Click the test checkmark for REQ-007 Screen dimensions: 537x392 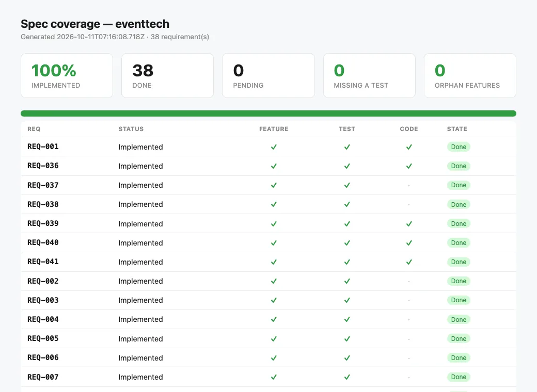coord(347,378)
